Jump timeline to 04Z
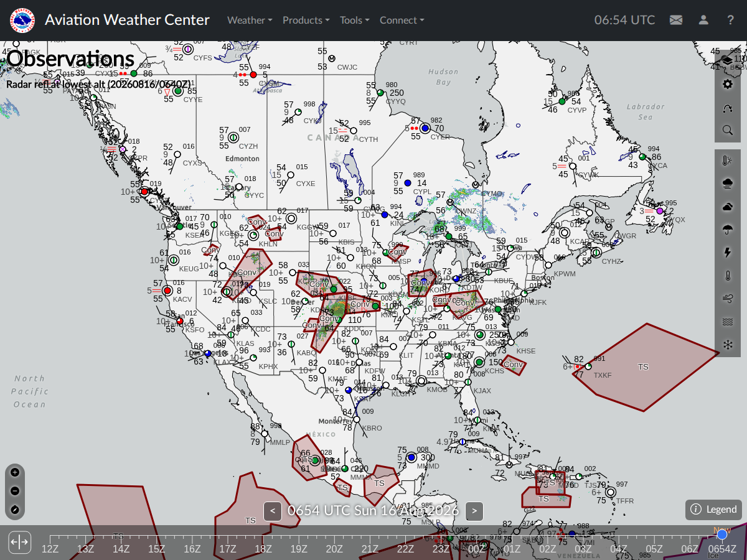This screenshot has width=747, height=560. point(619,548)
